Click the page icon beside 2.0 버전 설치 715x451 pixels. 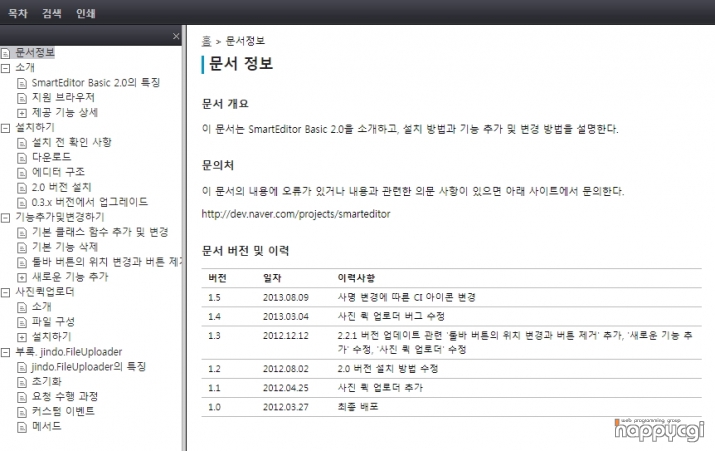[22, 188]
